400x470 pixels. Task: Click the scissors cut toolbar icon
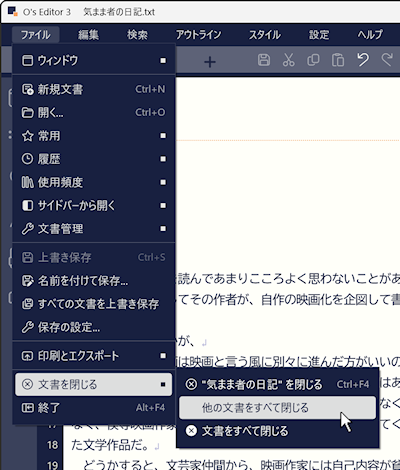(288, 60)
